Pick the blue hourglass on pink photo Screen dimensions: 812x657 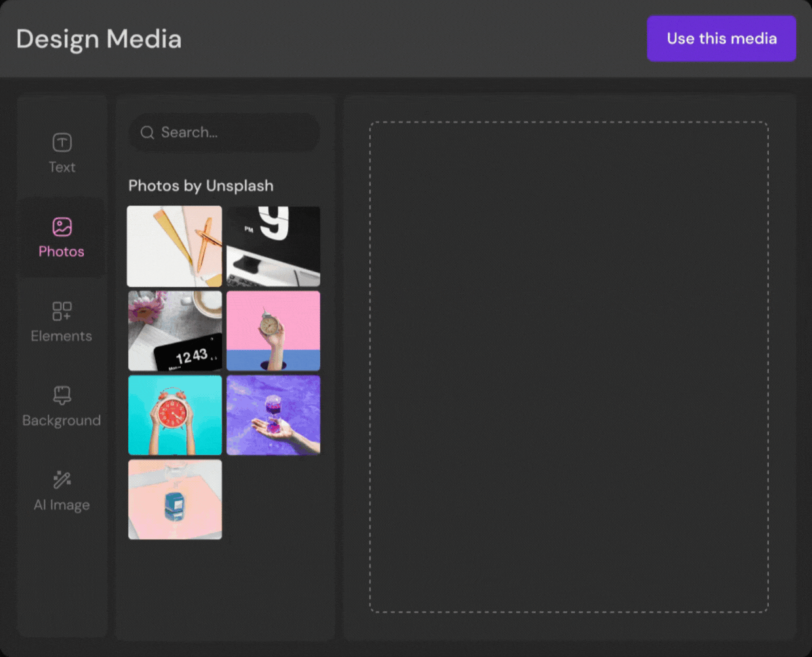pyautogui.click(x=175, y=500)
